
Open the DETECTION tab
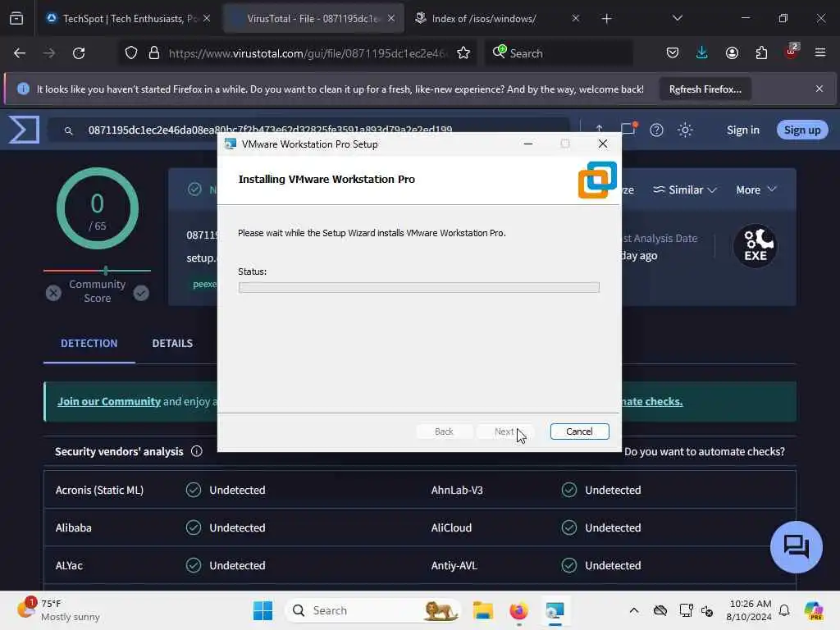point(89,344)
